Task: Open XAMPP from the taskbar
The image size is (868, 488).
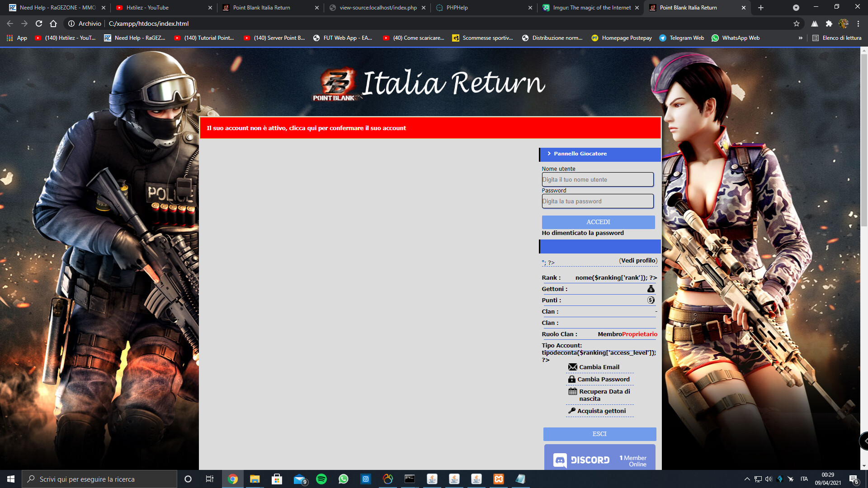Action: [499, 479]
